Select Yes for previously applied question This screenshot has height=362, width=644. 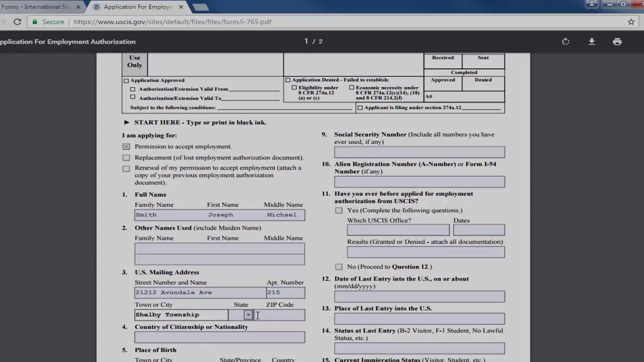point(339,211)
